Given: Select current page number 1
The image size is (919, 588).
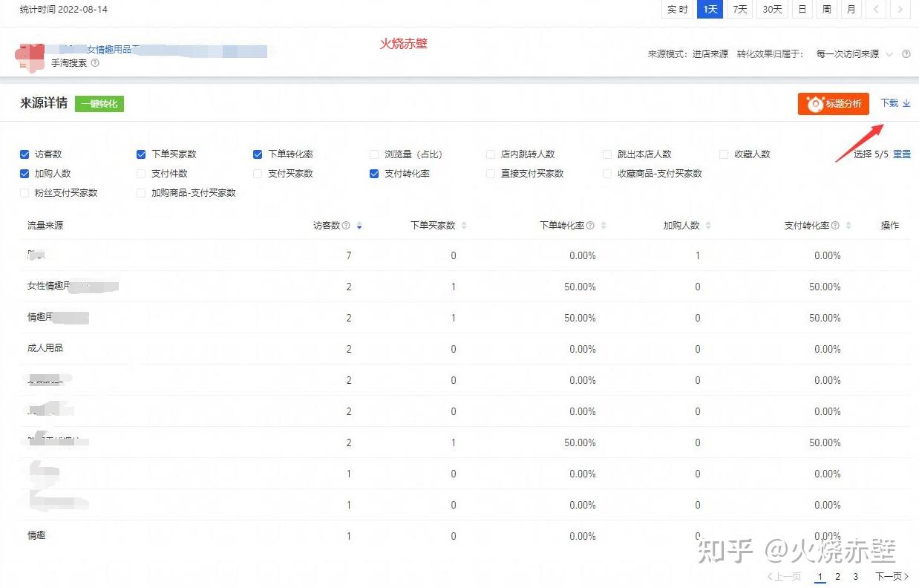Looking at the screenshot, I should [820, 577].
